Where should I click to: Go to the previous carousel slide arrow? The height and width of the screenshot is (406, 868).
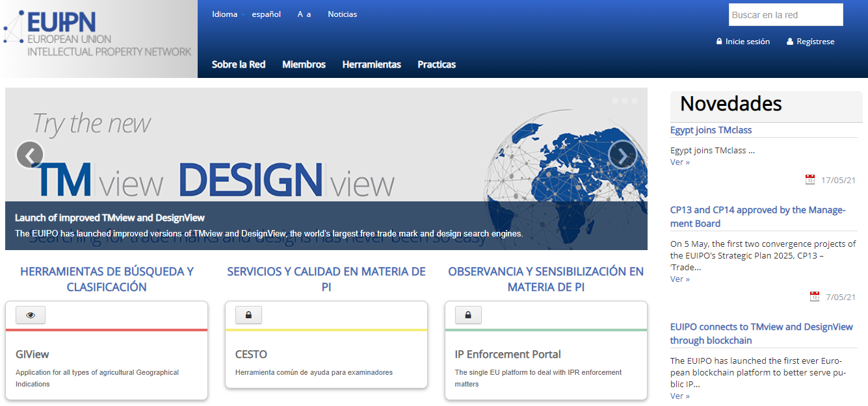point(29,155)
